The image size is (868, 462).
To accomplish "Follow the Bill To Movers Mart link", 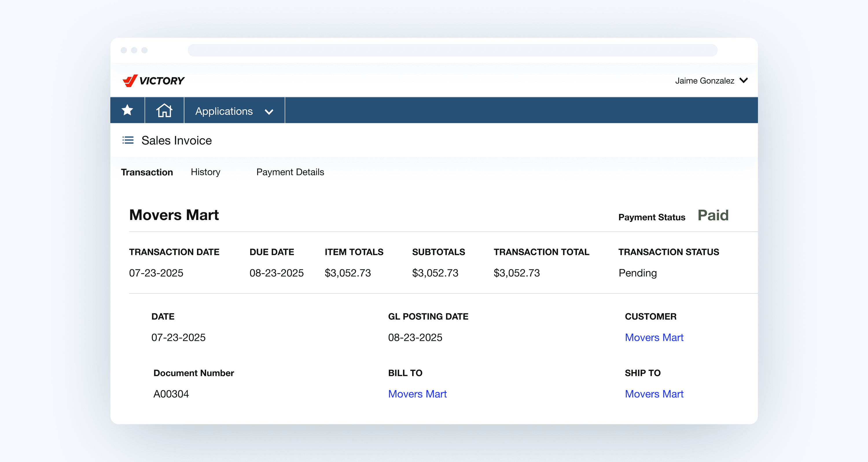I will 417,394.
